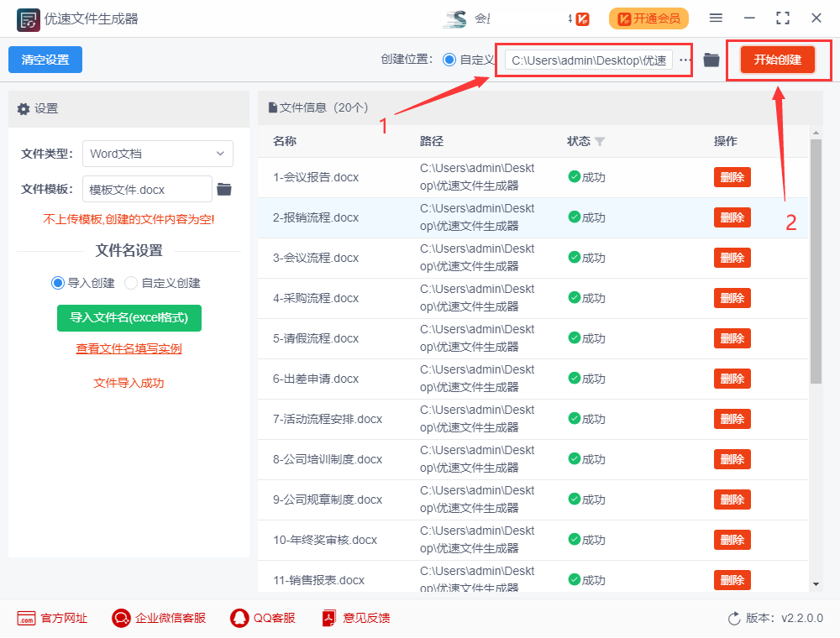The width and height of the screenshot is (840, 638).
Task: Open QQ客服 support link
Action: (263, 618)
